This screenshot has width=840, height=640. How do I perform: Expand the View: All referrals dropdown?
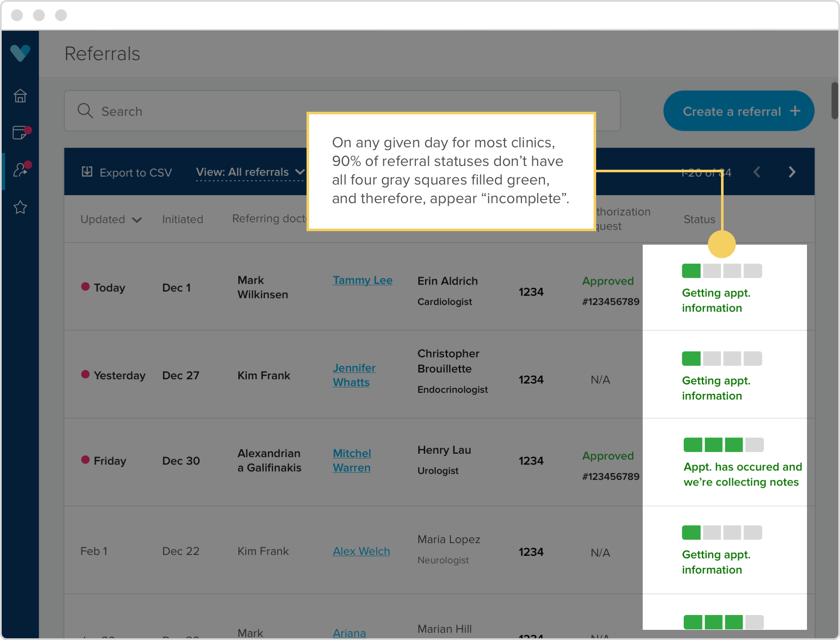250,172
